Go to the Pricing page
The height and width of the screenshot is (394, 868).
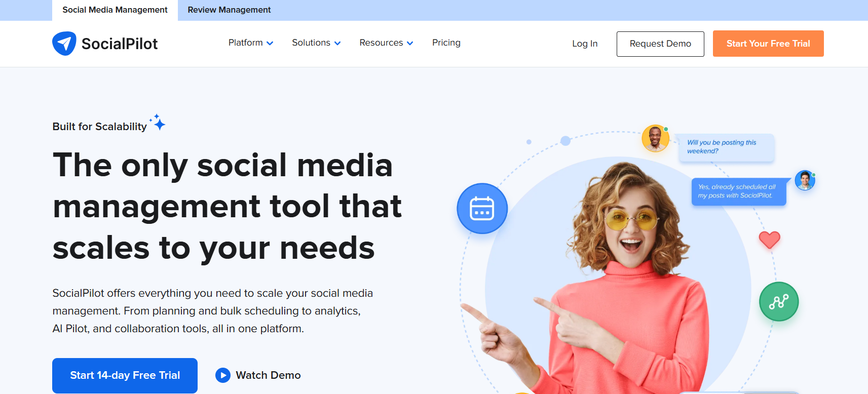[x=446, y=43]
